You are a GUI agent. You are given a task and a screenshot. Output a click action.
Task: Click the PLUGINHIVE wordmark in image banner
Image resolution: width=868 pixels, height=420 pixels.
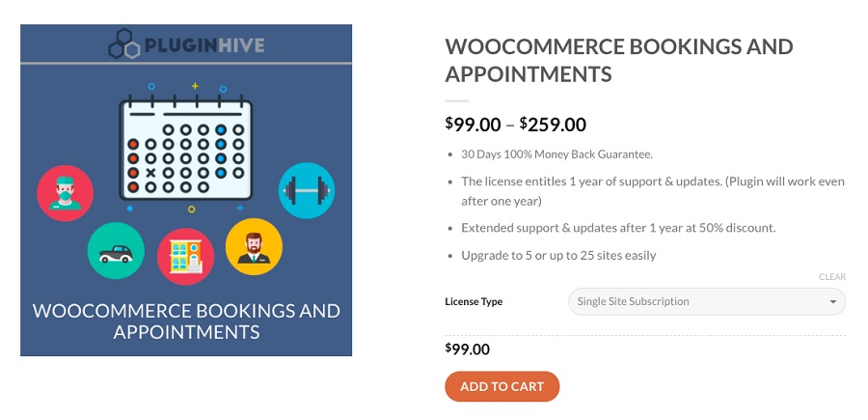(203, 44)
